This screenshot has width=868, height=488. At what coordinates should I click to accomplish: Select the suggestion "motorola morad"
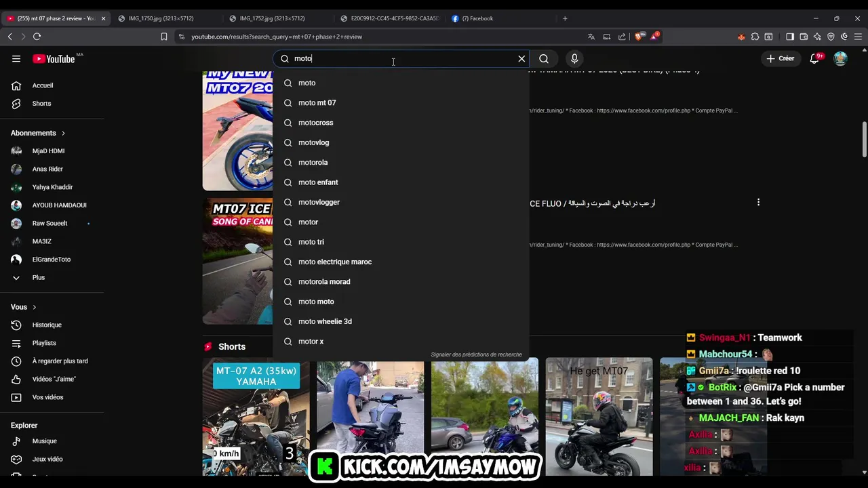point(400,282)
